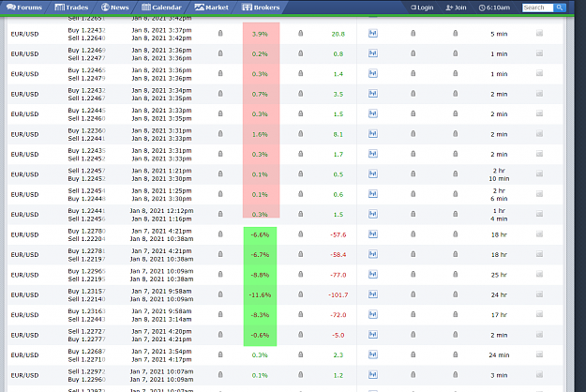586x392 pixels.
Task: Open chart icon for the -5.0 pips trade
Action: (x=373, y=335)
